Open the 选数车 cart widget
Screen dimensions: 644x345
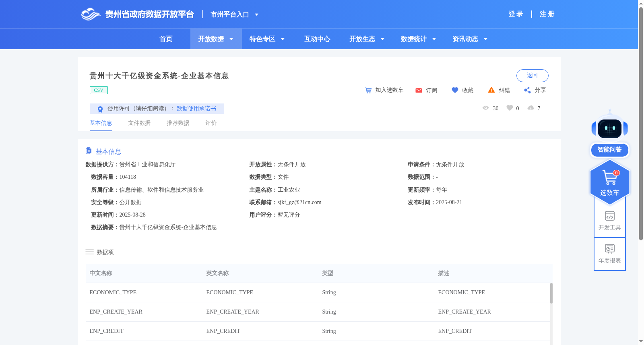click(610, 182)
